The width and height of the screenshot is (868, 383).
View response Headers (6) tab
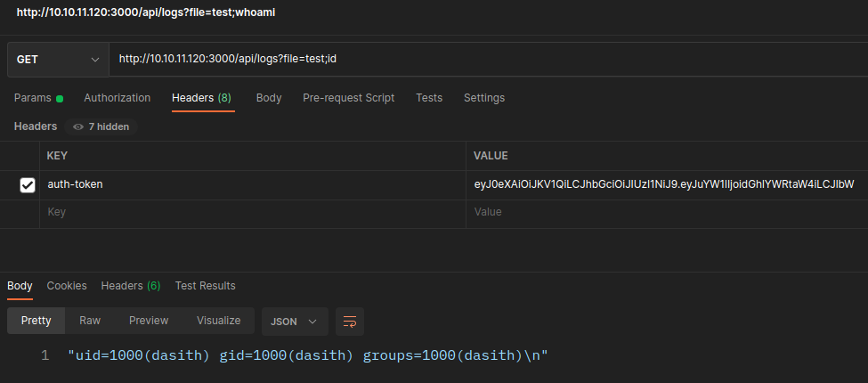coord(130,286)
